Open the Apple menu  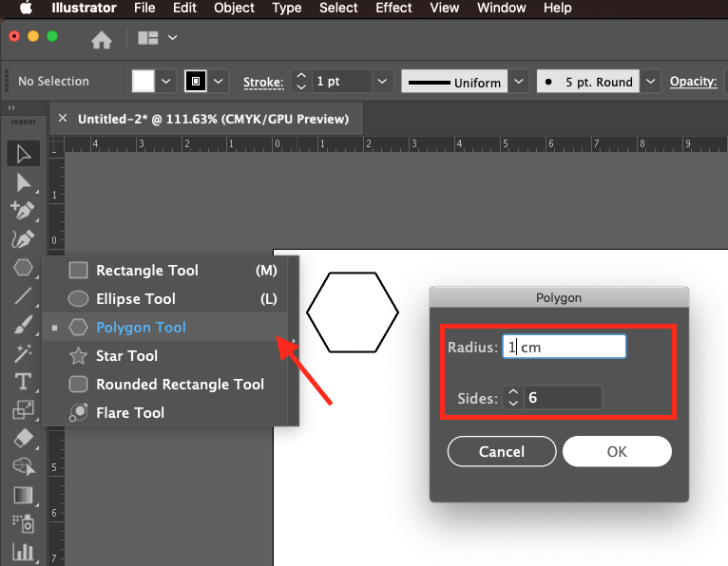(x=26, y=8)
